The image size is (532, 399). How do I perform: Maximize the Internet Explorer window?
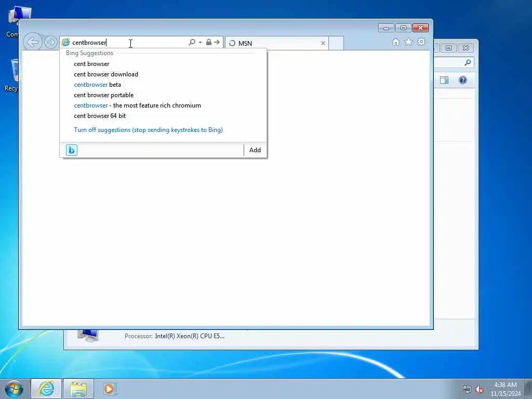(x=403, y=28)
